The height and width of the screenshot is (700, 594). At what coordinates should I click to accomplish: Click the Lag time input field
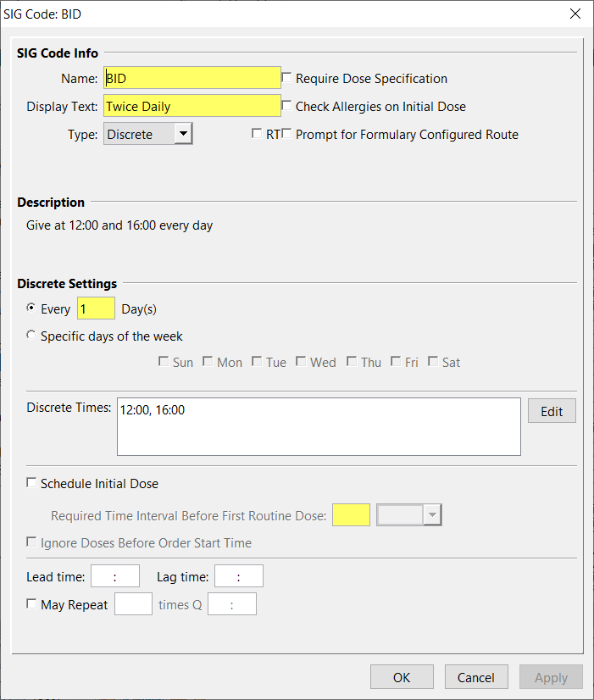point(239,577)
